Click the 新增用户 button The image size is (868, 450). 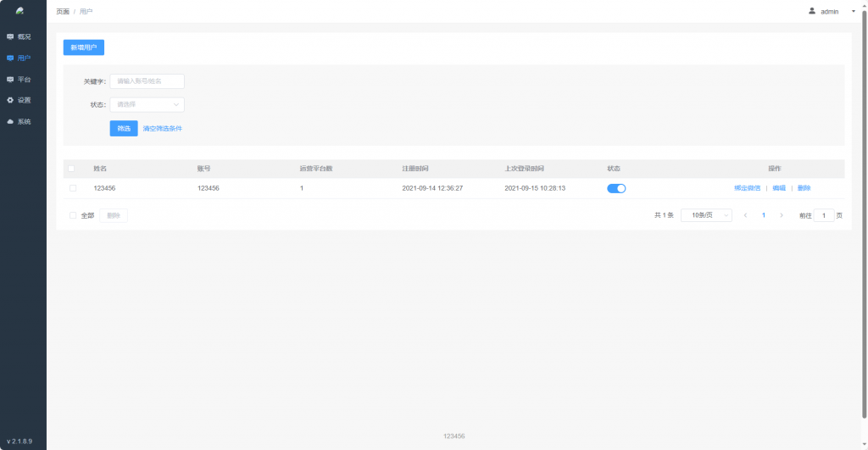point(83,47)
